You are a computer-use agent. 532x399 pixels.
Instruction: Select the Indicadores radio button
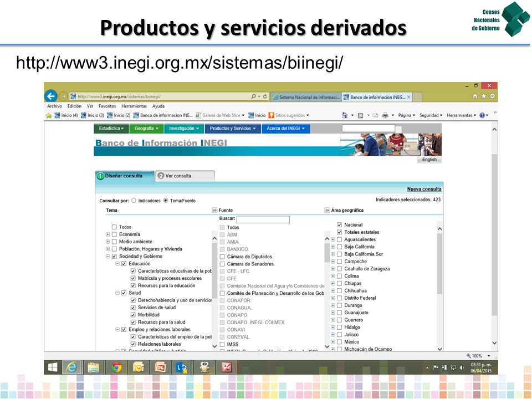[x=134, y=201]
